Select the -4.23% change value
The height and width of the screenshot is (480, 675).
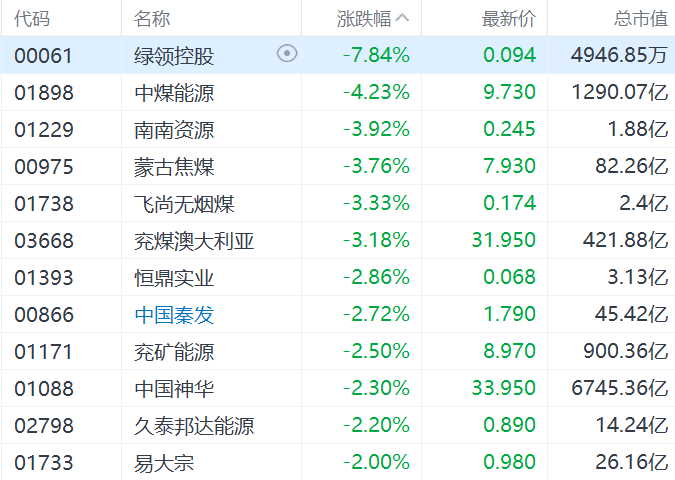pyautogui.click(x=376, y=92)
